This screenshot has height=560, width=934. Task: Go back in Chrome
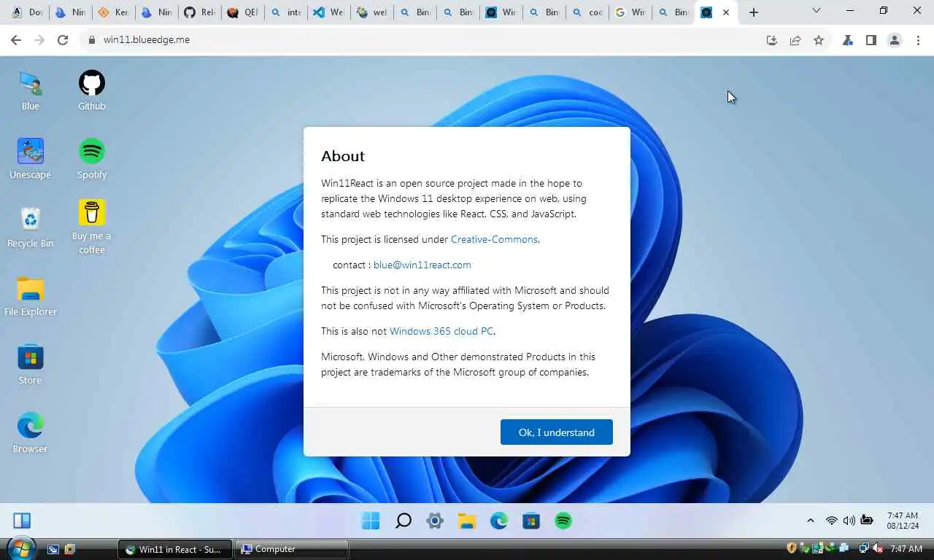[16, 40]
